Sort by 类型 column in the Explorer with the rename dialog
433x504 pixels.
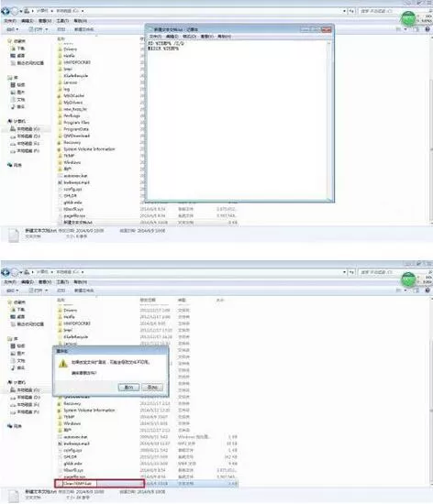click(x=182, y=300)
